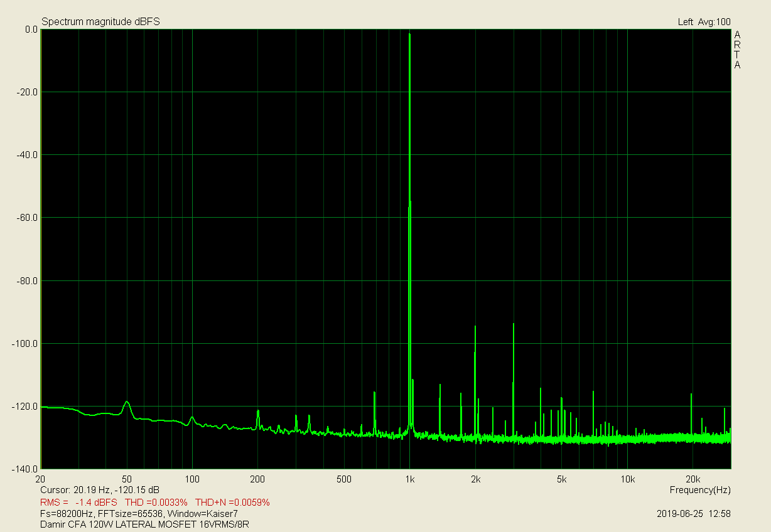The width and height of the screenshot is (771, 532).
Task: Click the 20 kHz spike on the spectrum
Action: (691, 395)
